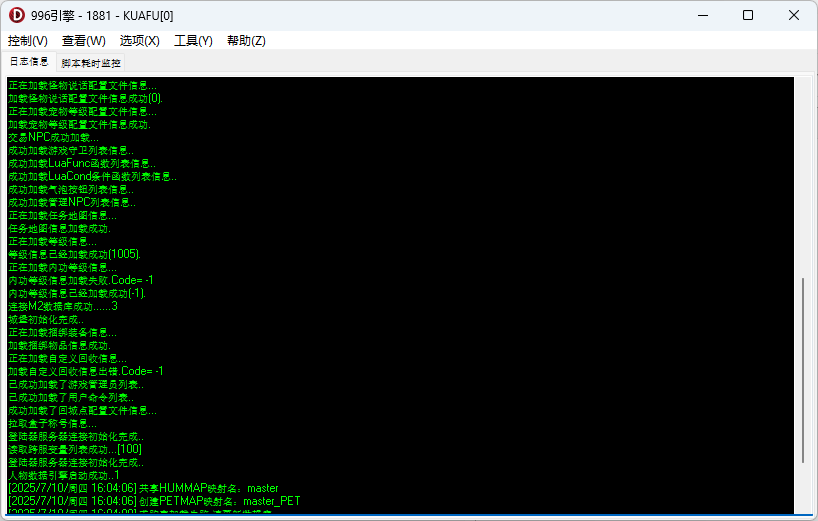This screenshot has height=521, width=818.
Task: Open the 工具(Y) menu
Action: coord(193,41)
